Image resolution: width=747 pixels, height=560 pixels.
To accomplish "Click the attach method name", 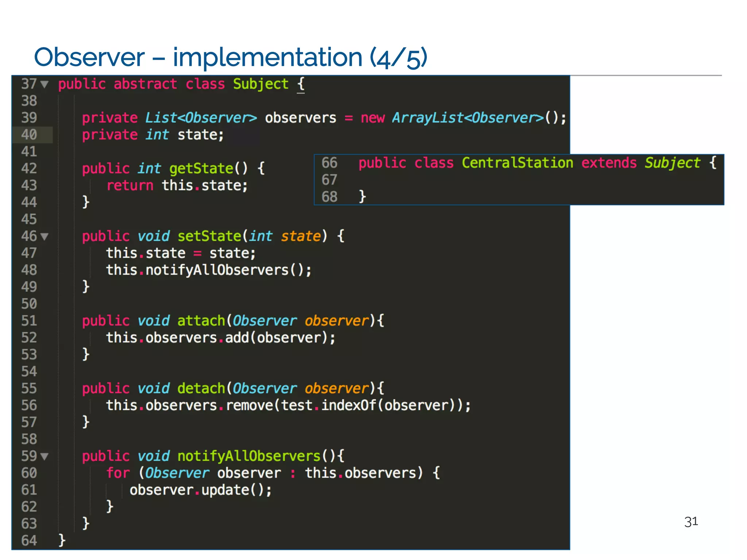I will [x=201, y=321].
